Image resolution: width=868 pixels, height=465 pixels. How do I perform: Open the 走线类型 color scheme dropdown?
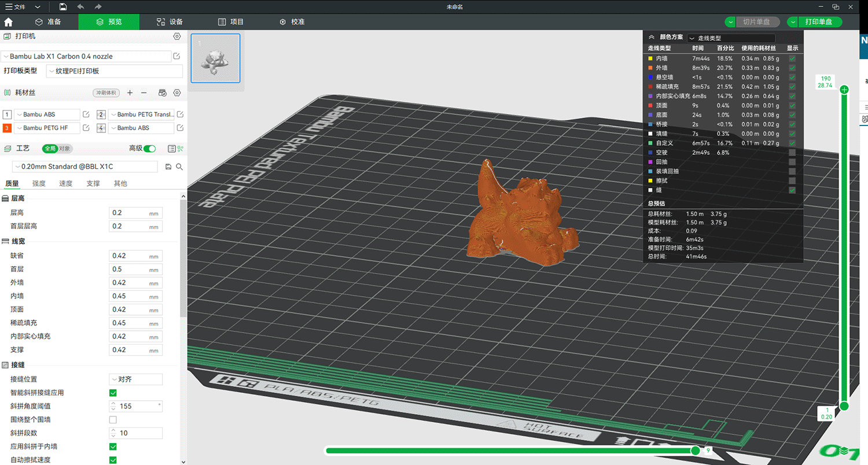[x=731, y=38]
